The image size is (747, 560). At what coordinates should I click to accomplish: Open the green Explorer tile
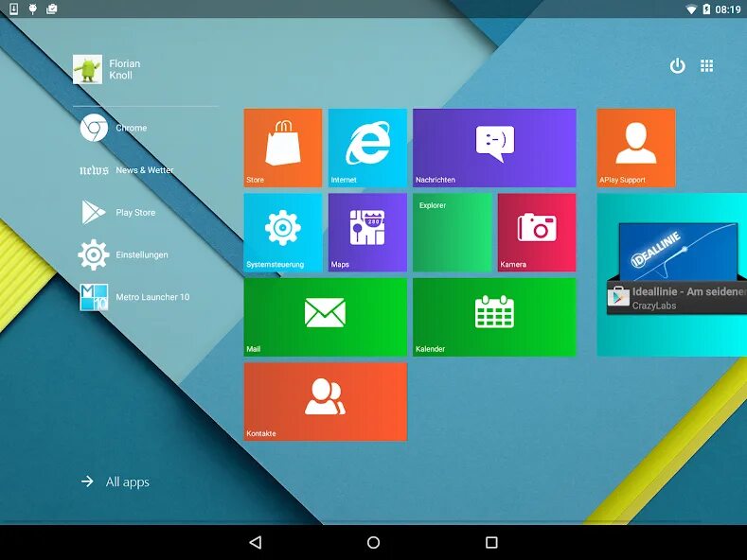(x=453, y=233)
